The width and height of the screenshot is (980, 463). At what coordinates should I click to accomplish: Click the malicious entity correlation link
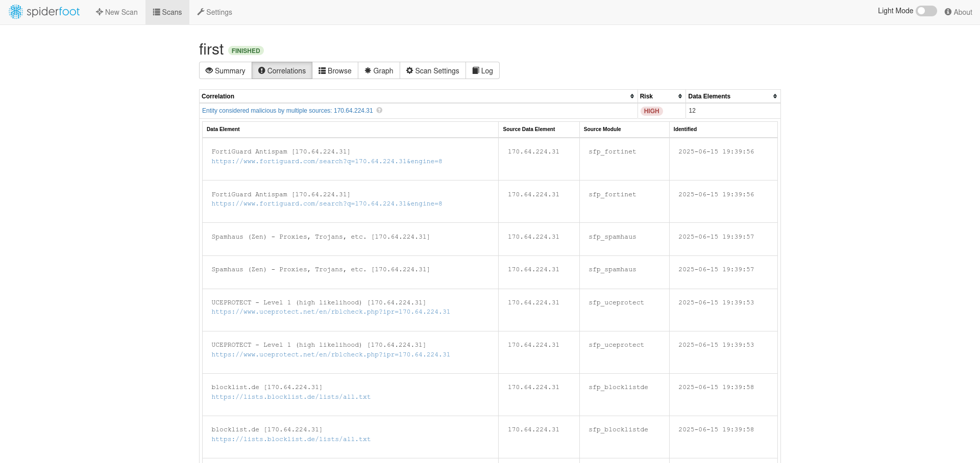[287, 111]
